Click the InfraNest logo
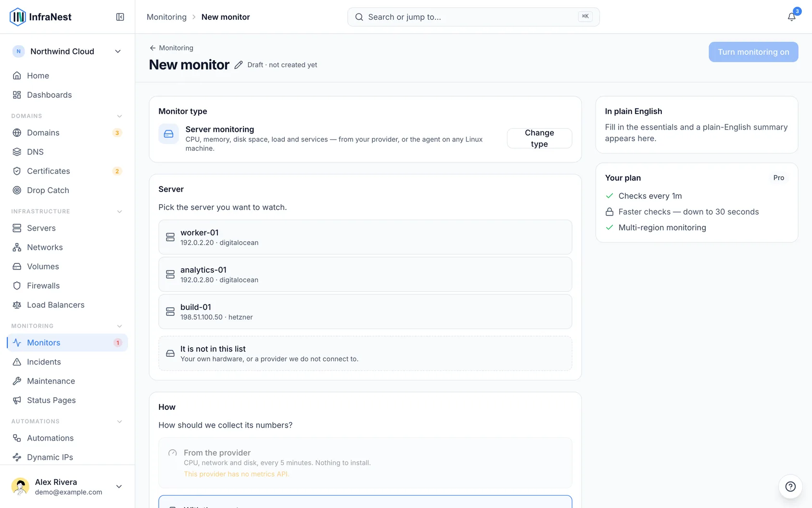 pos(40,17)
